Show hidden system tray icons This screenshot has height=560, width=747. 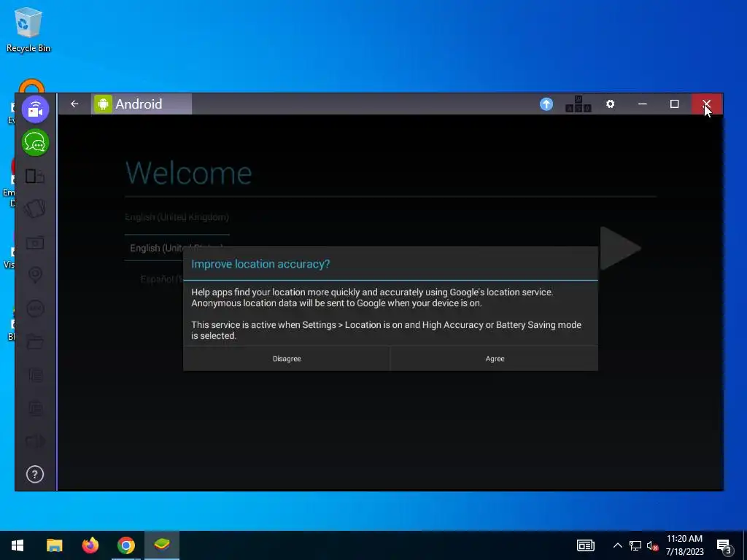[617, 545]
